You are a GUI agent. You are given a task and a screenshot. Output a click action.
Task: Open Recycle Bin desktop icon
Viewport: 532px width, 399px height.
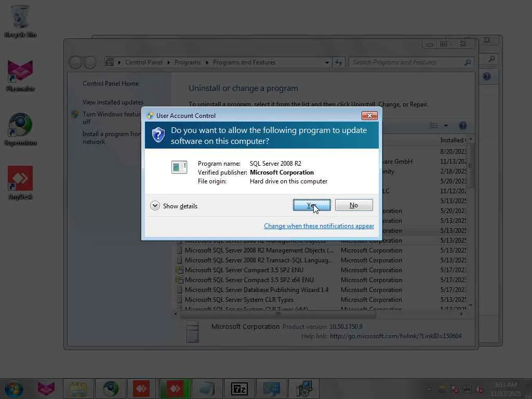20,21
